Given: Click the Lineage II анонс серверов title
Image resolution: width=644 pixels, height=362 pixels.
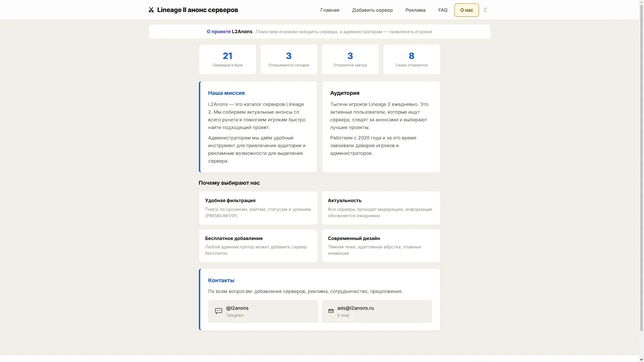Looking at the screenshot, I should (198, 10).
